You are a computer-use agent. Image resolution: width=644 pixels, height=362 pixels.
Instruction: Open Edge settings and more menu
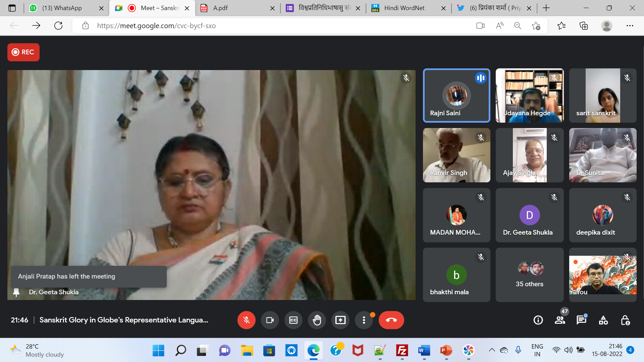pos(630,26)
